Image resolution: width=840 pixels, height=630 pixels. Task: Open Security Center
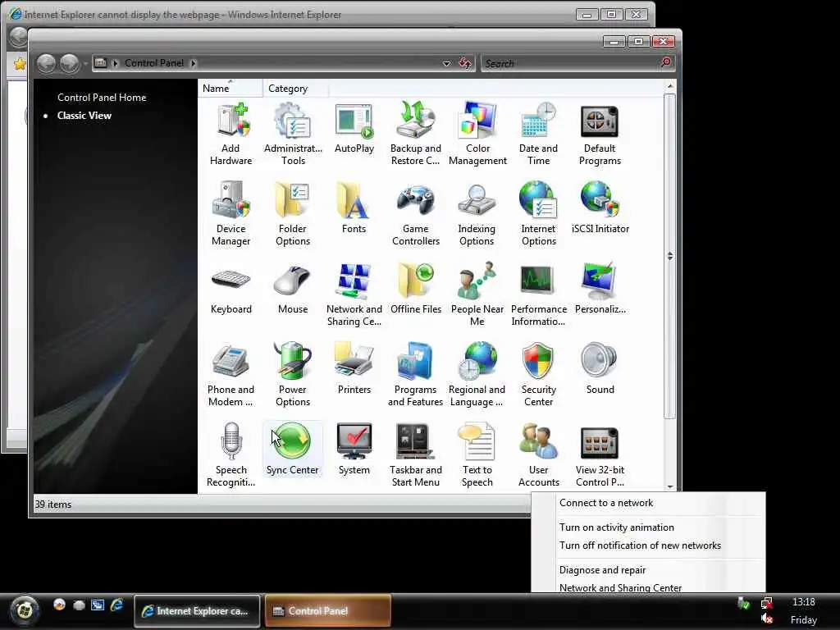[x=538, y=375]
